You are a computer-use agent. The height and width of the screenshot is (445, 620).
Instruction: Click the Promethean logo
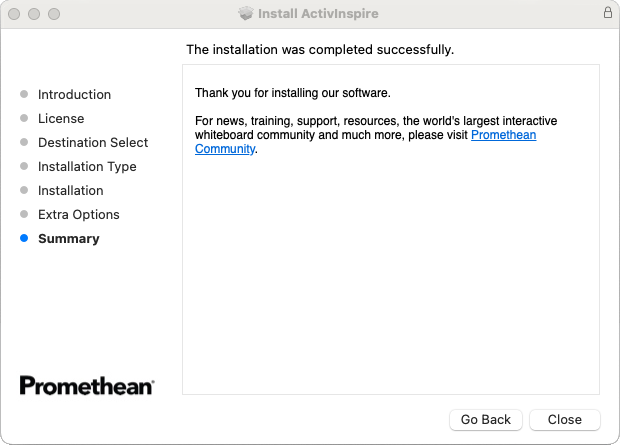(87, 385)
